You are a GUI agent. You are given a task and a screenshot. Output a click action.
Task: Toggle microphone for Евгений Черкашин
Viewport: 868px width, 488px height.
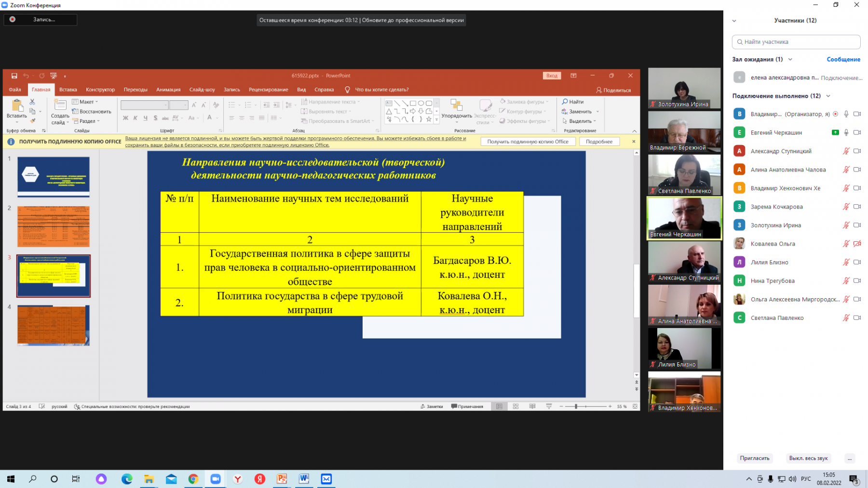(x=846, y=132)
